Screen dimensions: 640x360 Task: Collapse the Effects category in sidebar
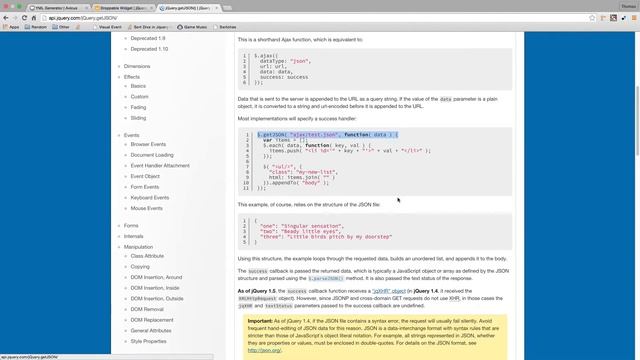[x=131, y=77]
